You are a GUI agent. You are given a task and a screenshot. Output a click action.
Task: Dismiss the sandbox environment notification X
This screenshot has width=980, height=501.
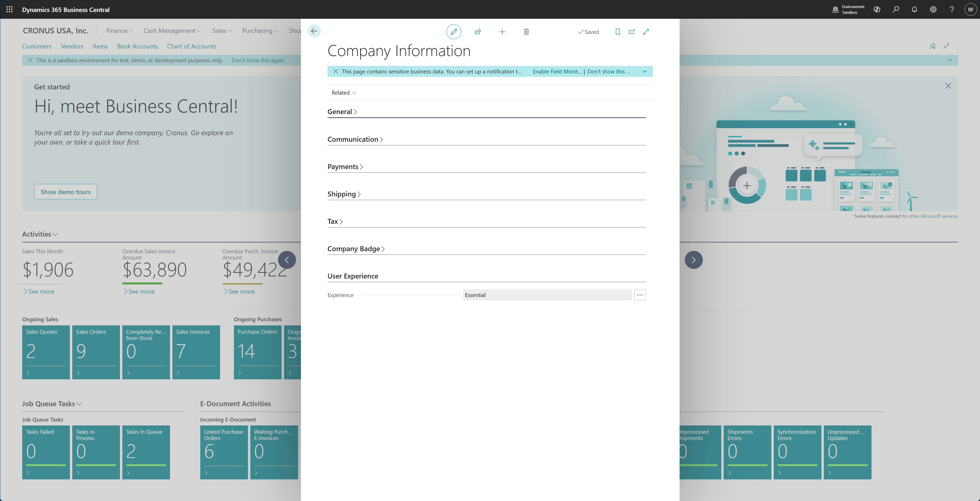pos(31,60)
